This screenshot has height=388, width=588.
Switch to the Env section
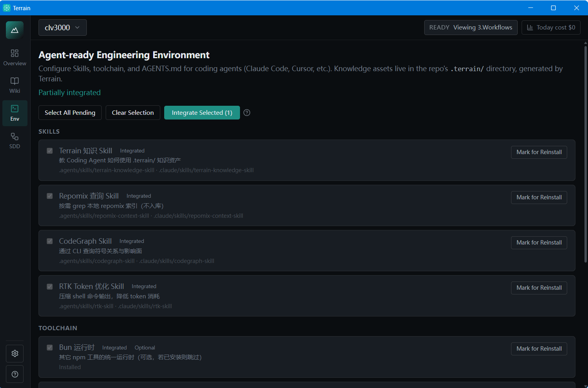point(15,113)
